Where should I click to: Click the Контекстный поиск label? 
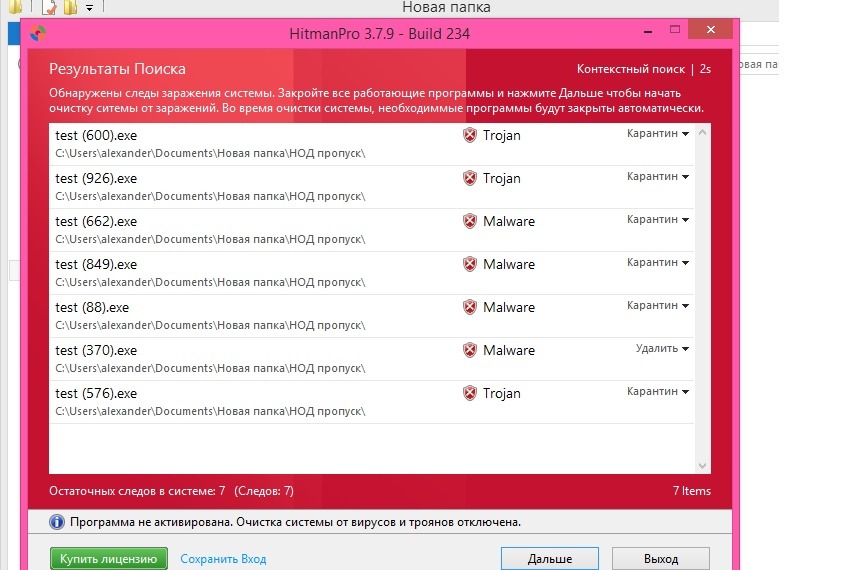pyautogui.click(x=630, y=69)
